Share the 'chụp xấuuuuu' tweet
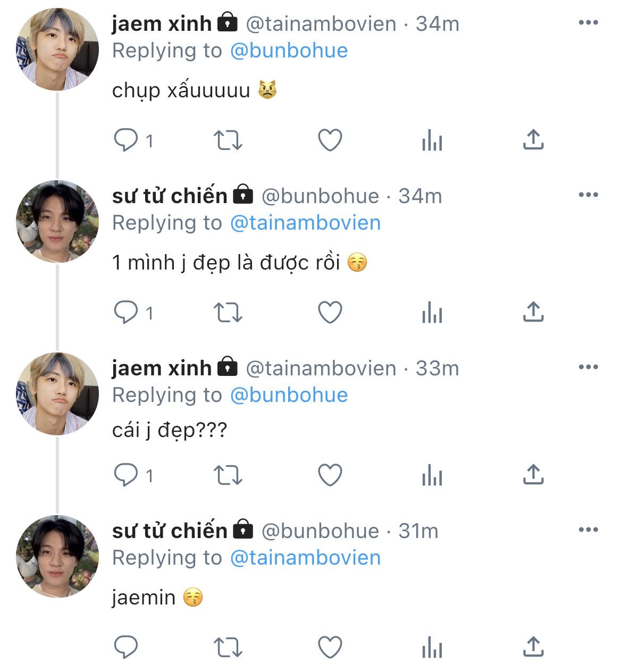Screen dimensions: 622x672 [x=533, y=140]
